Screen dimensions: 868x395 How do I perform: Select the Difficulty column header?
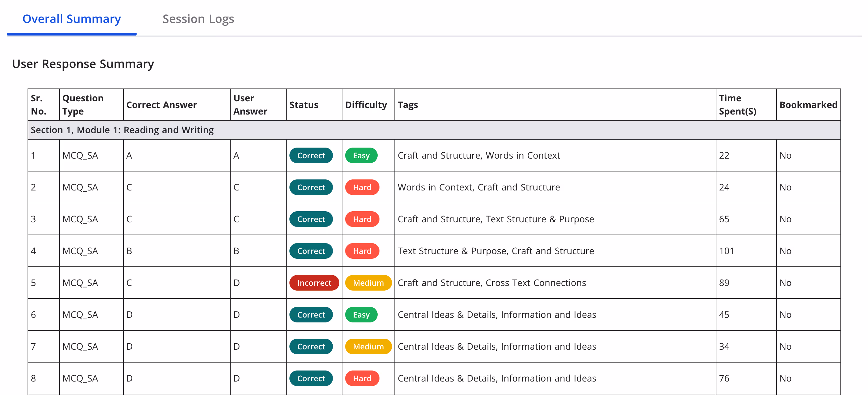(x=368, y=105)
